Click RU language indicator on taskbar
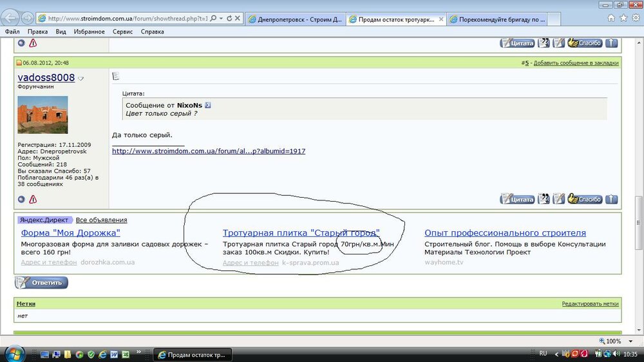644x362 pixels. coord(543,354)
